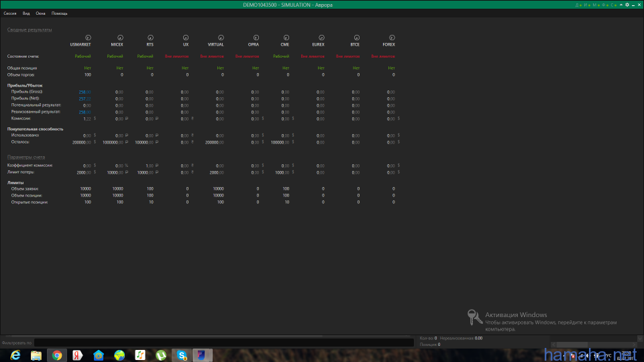Screen dimensions: 644x362
Task: Click the round icon above FOREX
Action: pyautogui.click(x=392, y=38)
